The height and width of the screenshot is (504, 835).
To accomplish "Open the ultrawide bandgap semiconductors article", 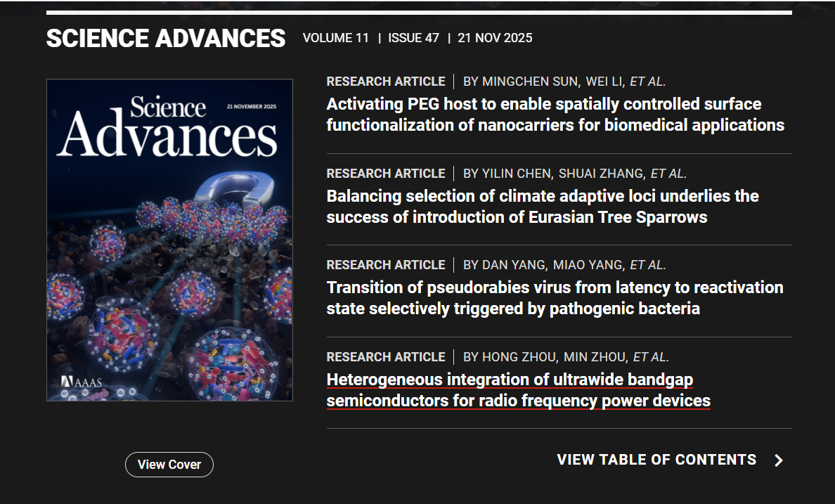I will click(518, 390).
